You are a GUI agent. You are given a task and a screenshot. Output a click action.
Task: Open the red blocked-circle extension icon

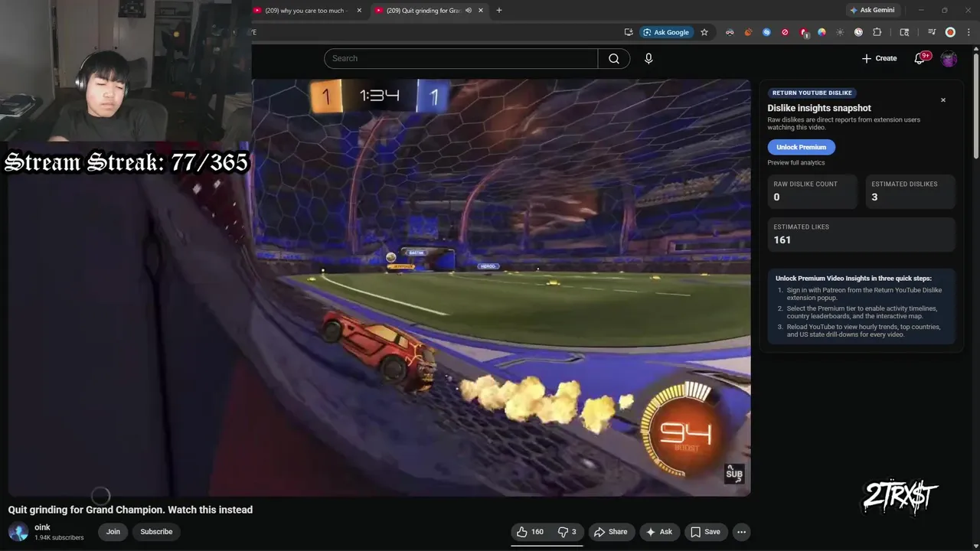click(x=785, y=32)
